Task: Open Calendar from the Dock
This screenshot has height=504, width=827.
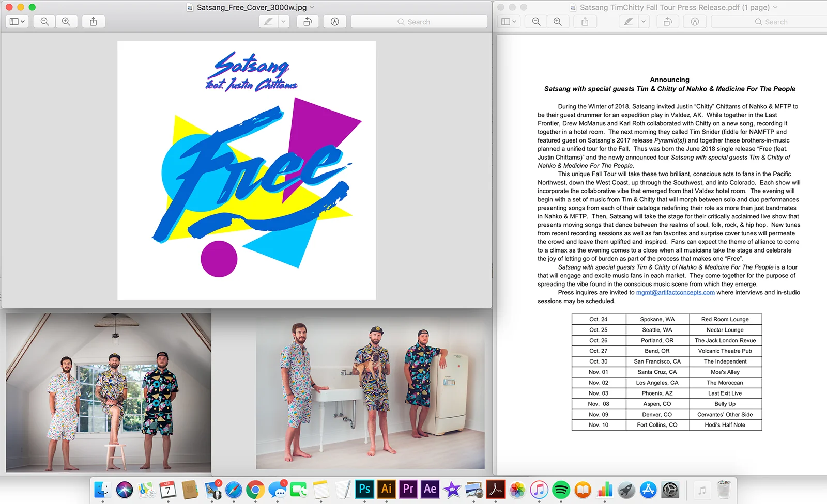Action: (x=168, y=489)
